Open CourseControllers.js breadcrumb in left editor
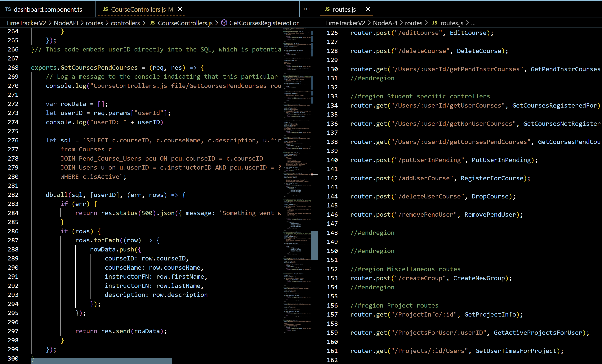The width and height of the screenshot is (602, 364). (185, 23)
